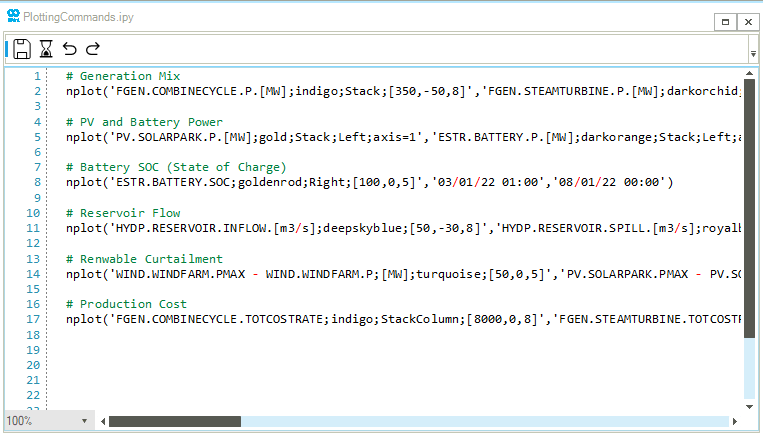Open the toolbar overflow options arrow
The width and height of the screenshot is (763, 436).
(752, 54)
